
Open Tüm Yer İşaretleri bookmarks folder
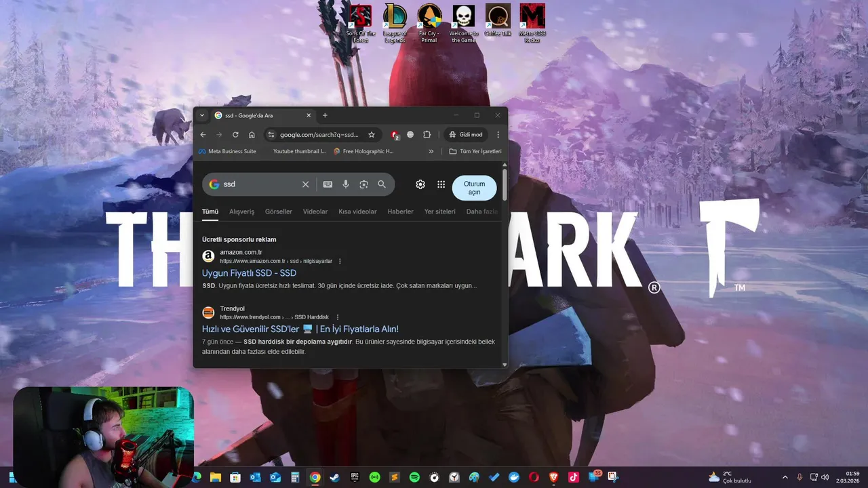475,151
